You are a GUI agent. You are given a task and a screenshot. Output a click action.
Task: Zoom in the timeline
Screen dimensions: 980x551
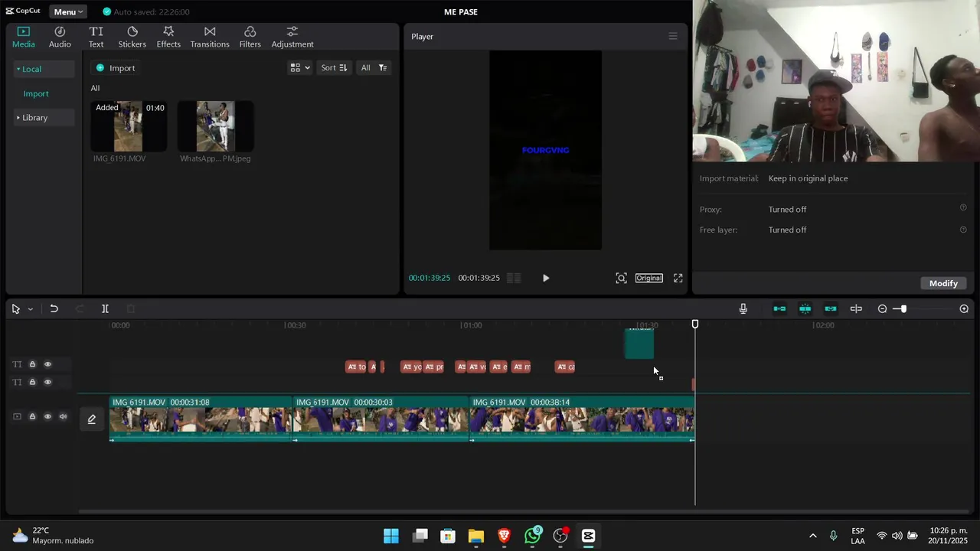[964, 308]
